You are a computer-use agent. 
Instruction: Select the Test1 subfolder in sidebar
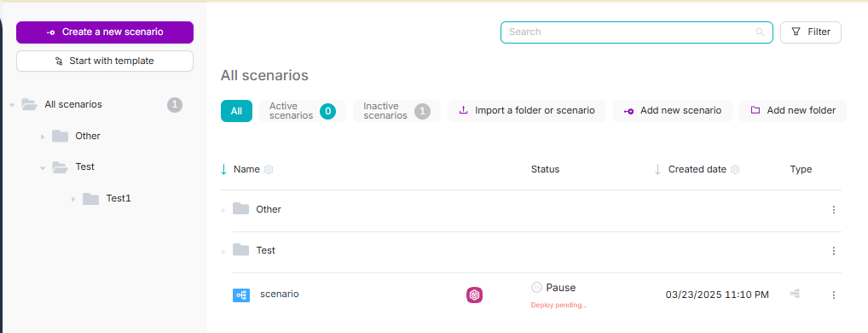click(x=119, y=198)
